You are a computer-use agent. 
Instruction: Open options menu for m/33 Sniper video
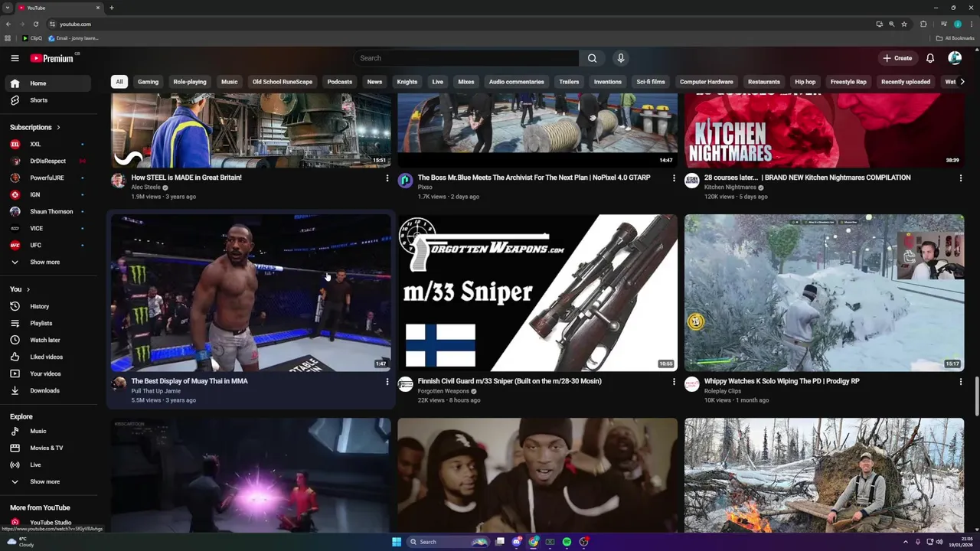click(674, 381)
